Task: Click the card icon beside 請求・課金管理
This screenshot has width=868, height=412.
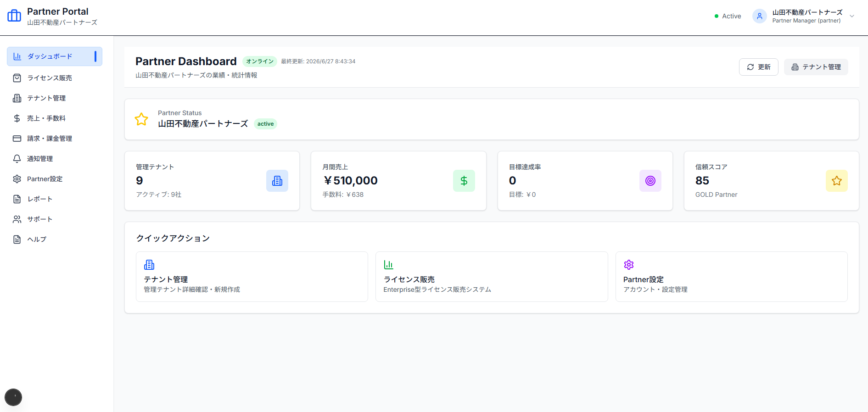Action: [x=17, y=139]
